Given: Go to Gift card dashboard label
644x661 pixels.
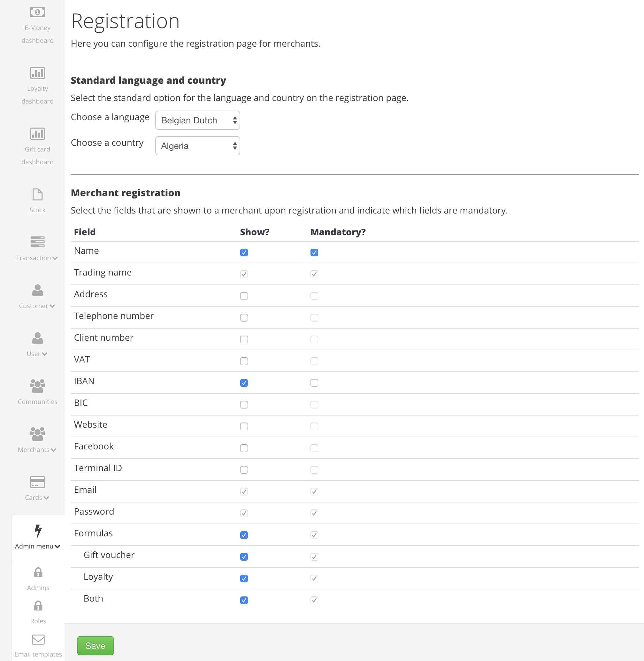Looking at the screenshot, I should pyautogui.click(x=37, y=156).
